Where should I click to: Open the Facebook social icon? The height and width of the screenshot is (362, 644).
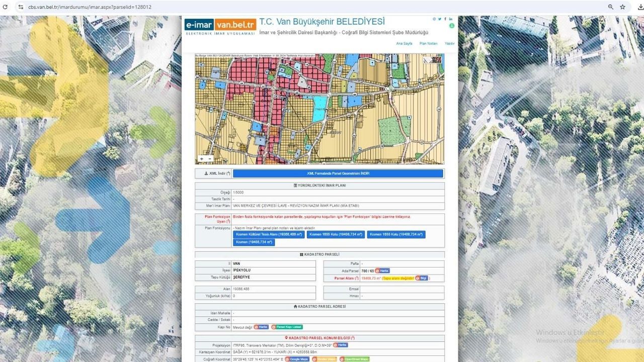[x=445, y=19]
